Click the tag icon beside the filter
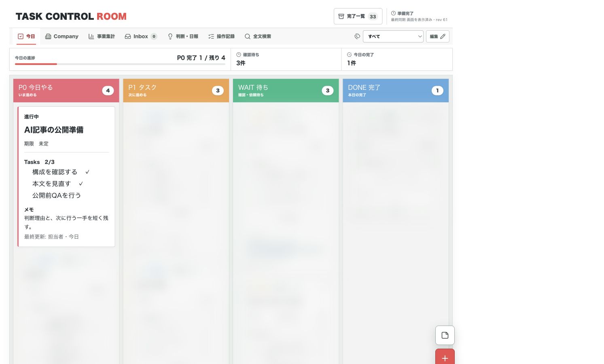Image resolution: width=604 pixels, height=364 pixels. [357, 36]
